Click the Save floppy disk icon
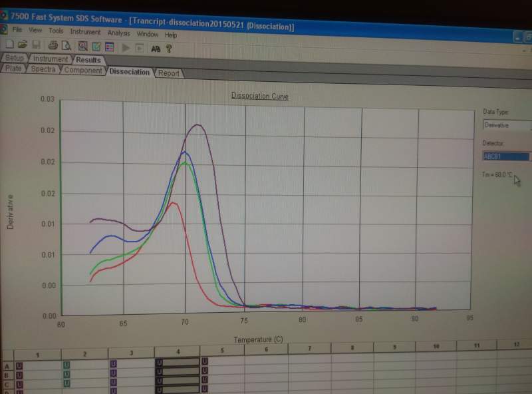Image resolution: width=532 pixels, height=394 pixels. pos(36,45)
